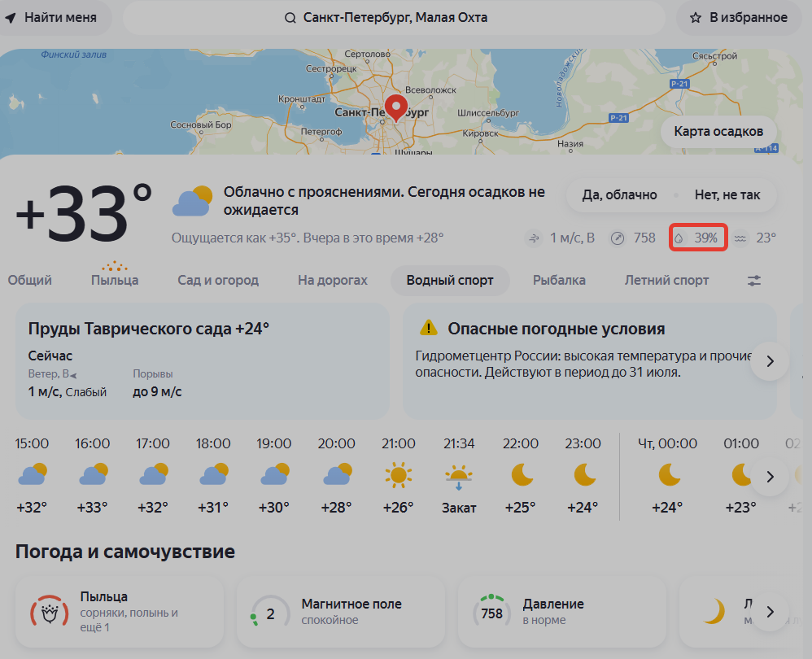Click the search magnifier icon
This screenshot has height=659, width=812.
click(x=290, y=18)
